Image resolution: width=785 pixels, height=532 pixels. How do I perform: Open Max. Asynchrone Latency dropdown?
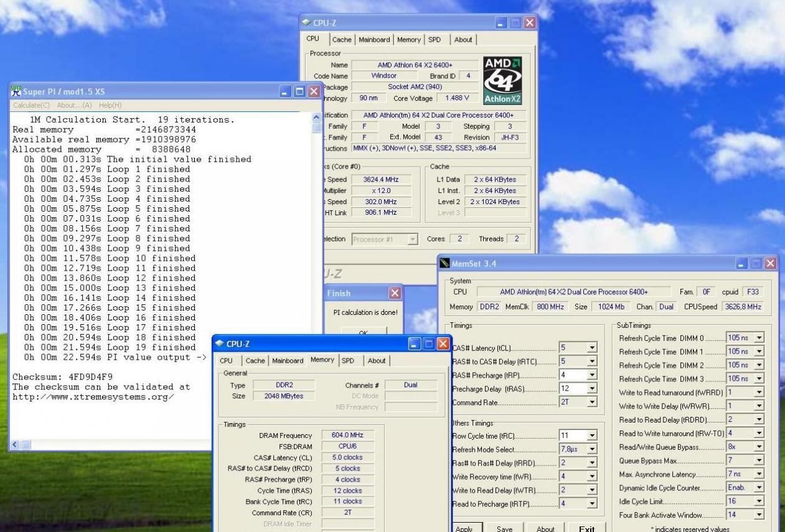[x=759, y=474]
